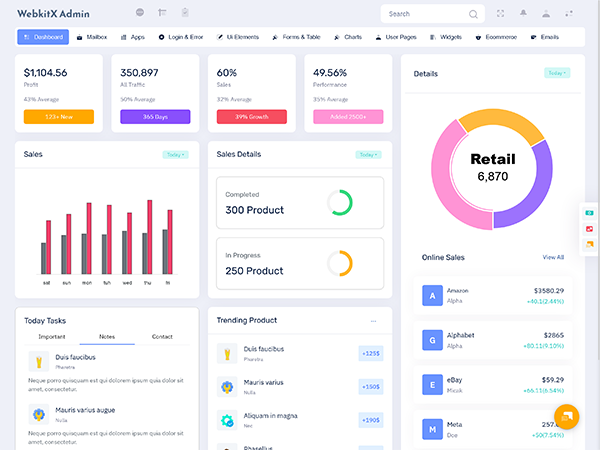Click the clipboard icon in the header
Viewport: 600px width, 450px height.
tap(185, 13)
